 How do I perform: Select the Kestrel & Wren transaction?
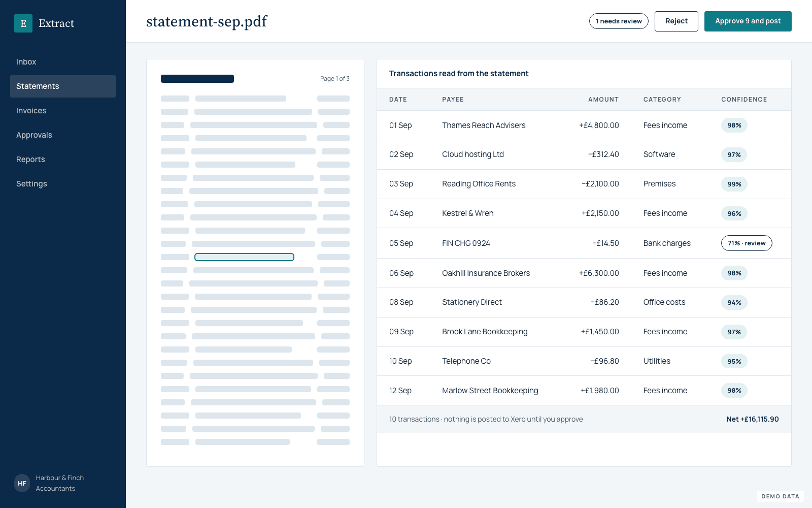pos(584,213)
